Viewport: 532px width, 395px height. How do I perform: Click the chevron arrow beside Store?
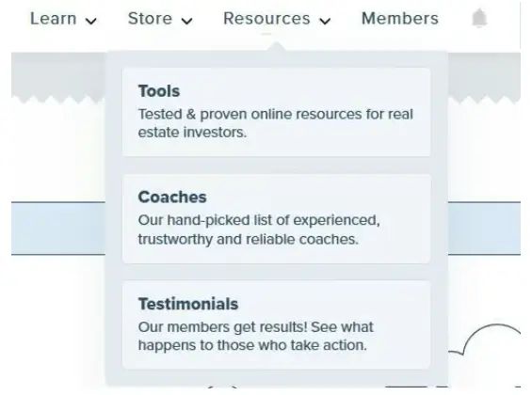tap(186, 22)
